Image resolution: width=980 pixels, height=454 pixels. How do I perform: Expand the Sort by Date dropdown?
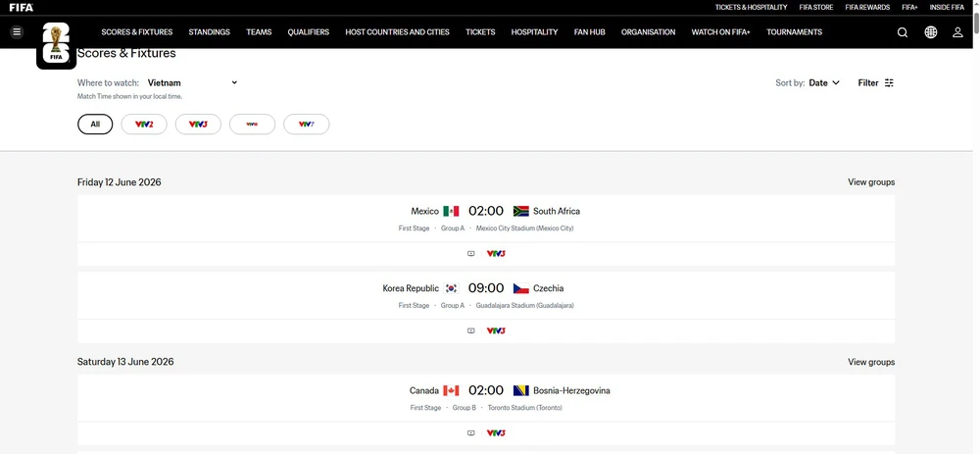pos(823,83)
